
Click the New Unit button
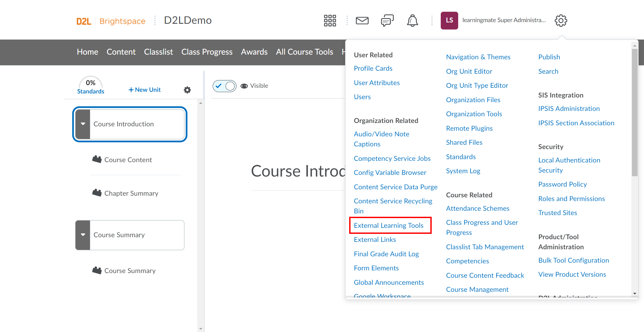point(145,90)
